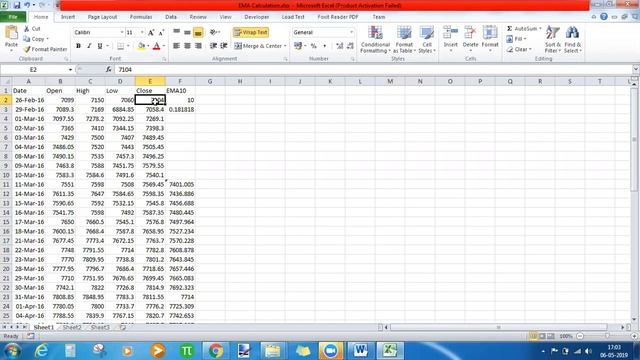Click the Sort & Filter icon
Viewport: 640px width, 360px height.
(x=552, y=33)
